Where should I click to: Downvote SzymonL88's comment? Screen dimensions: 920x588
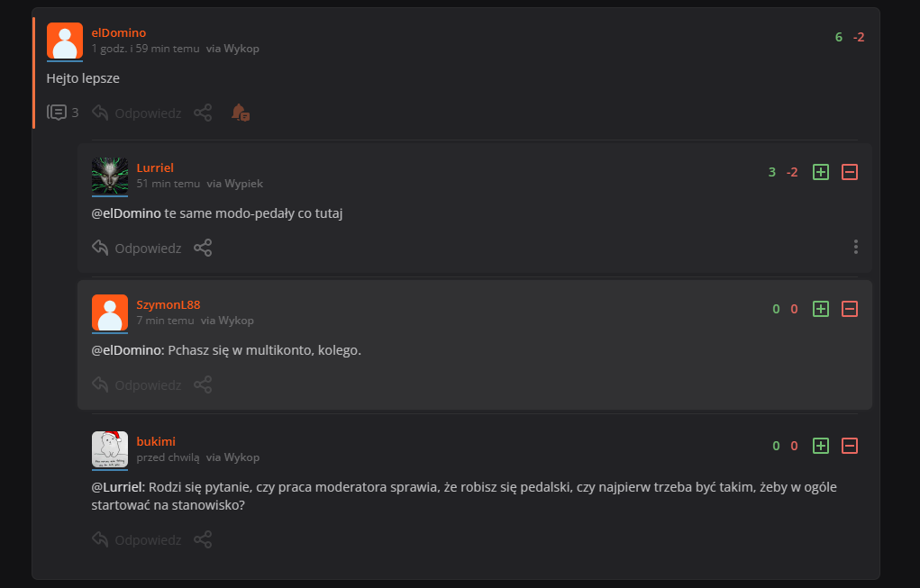click(x=850, y=309)
